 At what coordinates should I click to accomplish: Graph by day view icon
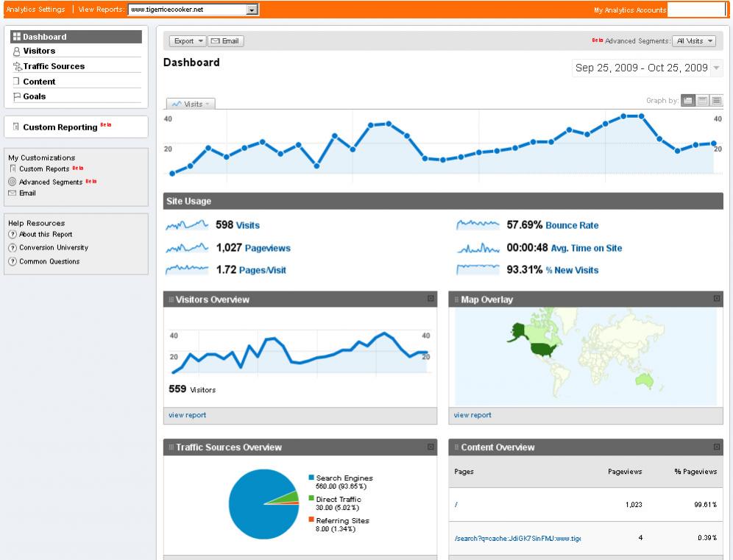point(687,101)
